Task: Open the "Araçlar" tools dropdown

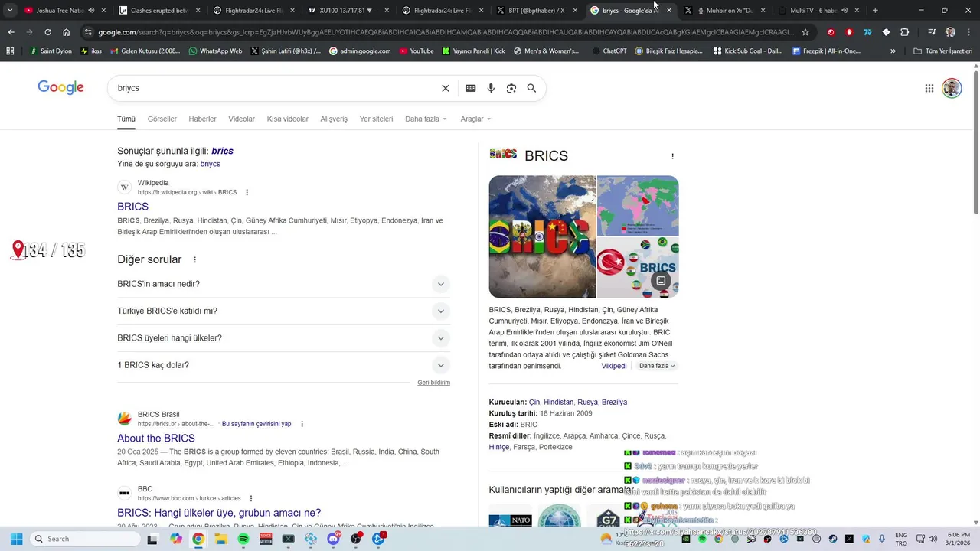Action: tap(475, 119)
